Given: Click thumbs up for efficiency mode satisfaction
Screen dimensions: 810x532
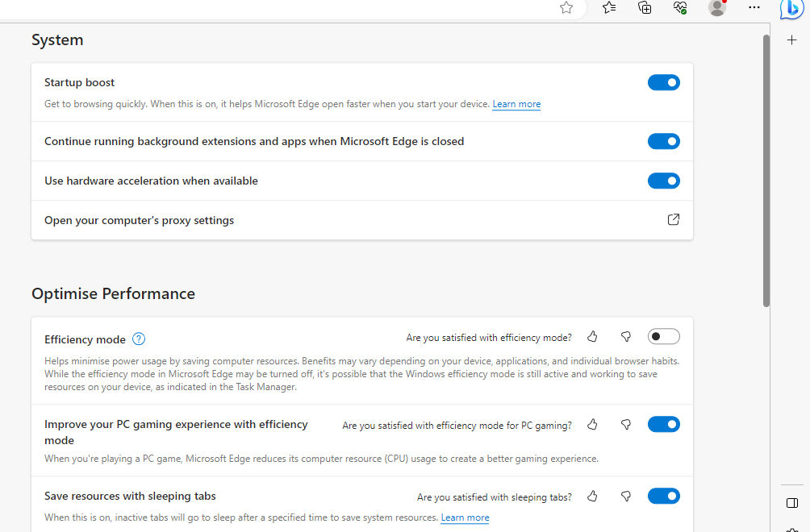Looking at the screenshot, I should point(592,336).
